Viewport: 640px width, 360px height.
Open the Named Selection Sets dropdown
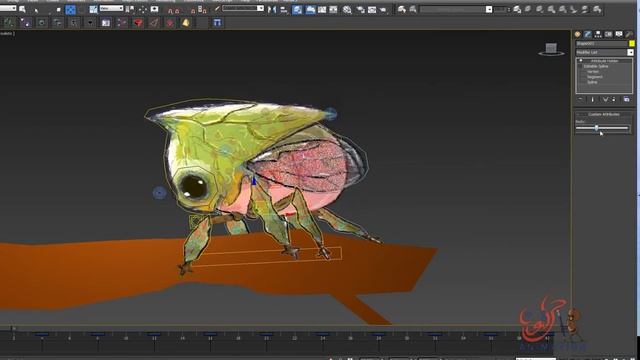pos(243,8)
